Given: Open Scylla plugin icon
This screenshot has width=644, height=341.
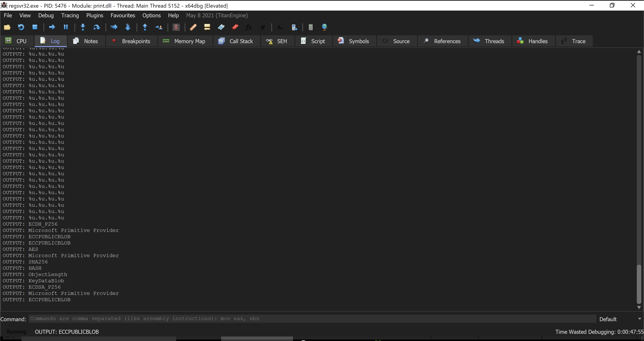Looking at the screenshot, I should pyautogui.click(x=176, y=27).
